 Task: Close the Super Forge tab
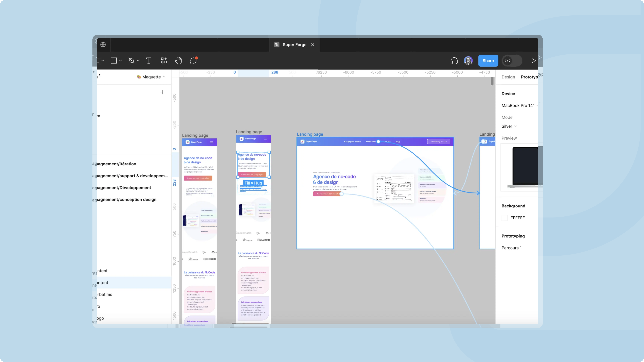[x=313, y=45]
